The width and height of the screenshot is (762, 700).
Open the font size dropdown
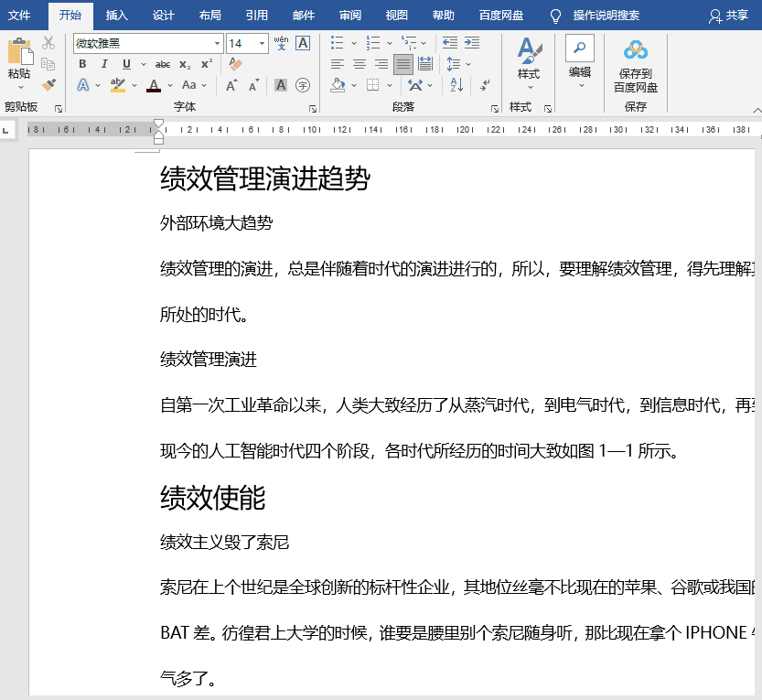click(262, 42)
